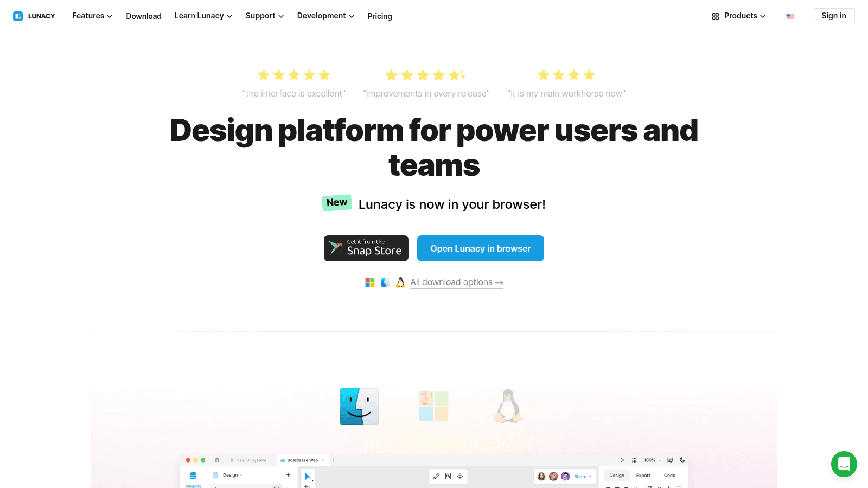Viewport: 868px width, 488px height.
Task: Select the large macOS Finder icon
Action: click(x=359, y=406)
